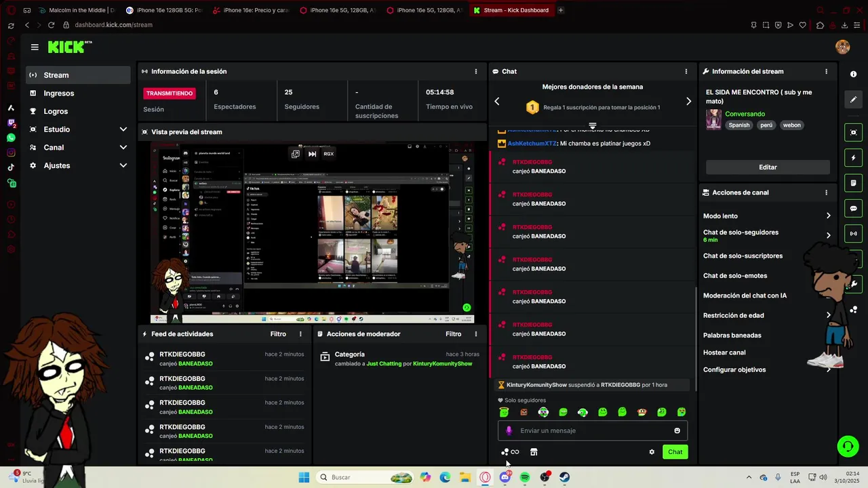Toggle the document widget in right sidebar

pyautogui.click(x=854, y=183)
